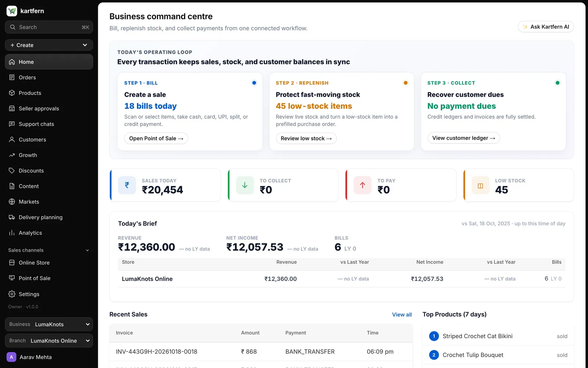The height and width of the screenshot is (368, 588).
Task: Open the Branch LumaKnots Online selector
Action: (x=49, y=341)
